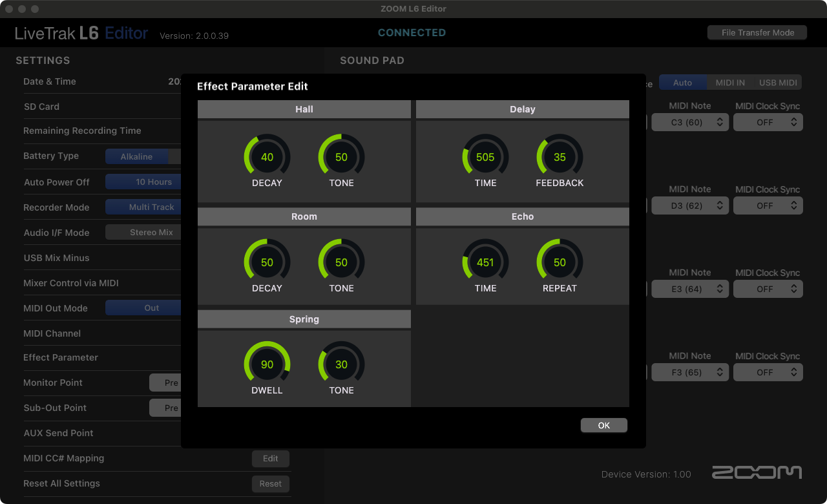Adjust the Delay TIME knob

485,157
